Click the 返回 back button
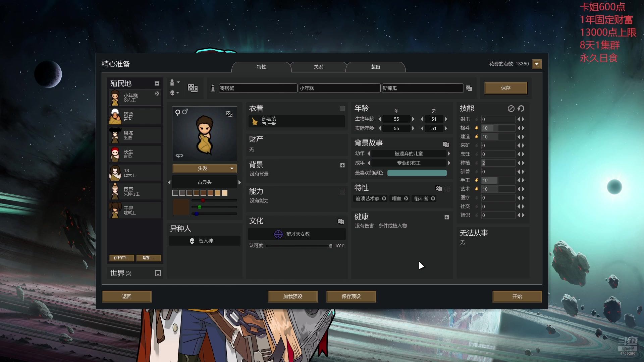This screenshot has width=644, height=362. click(x=127, y=296)
